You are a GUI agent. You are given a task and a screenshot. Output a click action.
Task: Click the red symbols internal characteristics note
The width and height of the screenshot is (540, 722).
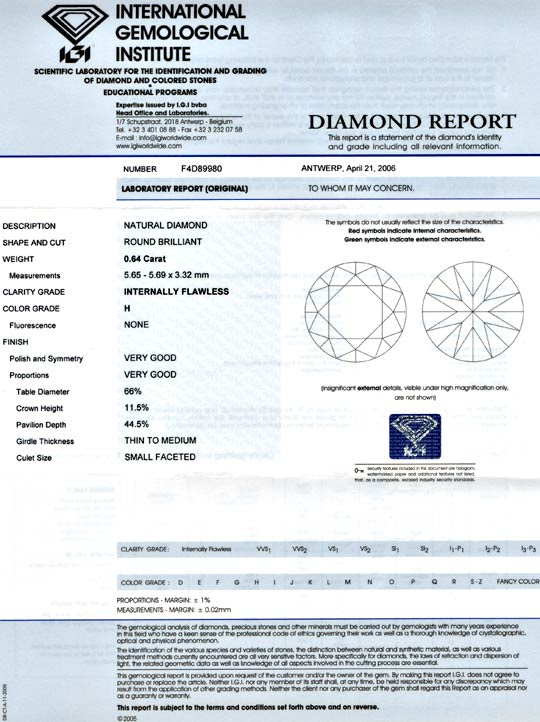pyautogui.click(x=415, y=231)
